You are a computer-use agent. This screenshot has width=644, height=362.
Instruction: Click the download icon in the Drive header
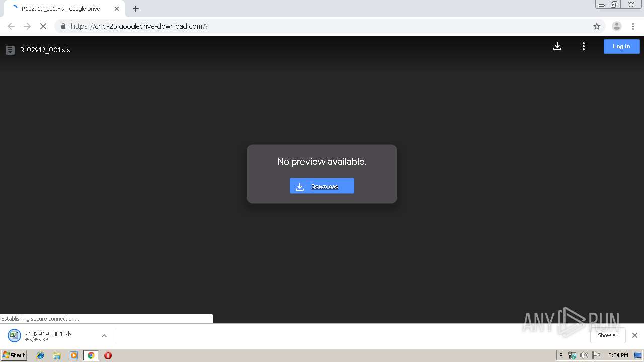tap(557, 46)
